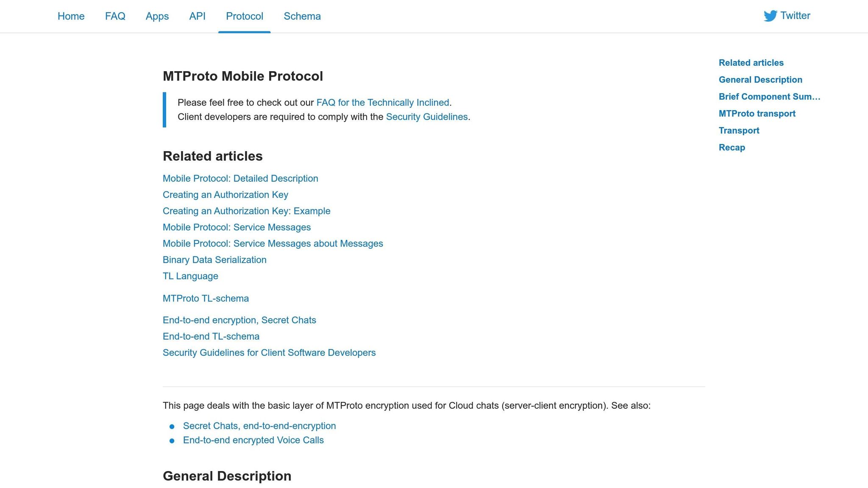Open the MTProto TL-schema page
868x488 pixels.
[x=206, y=298]
